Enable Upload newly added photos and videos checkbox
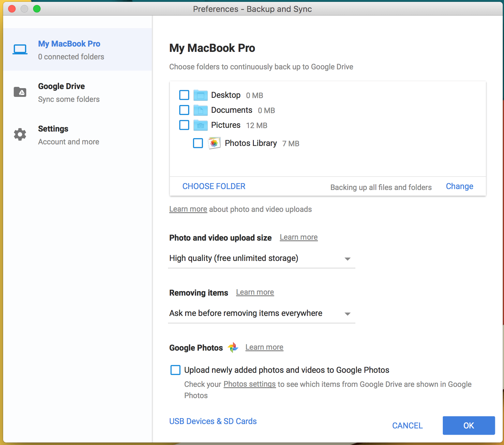The width and height of the screenshot is (504, 445). tap(175, 370)
